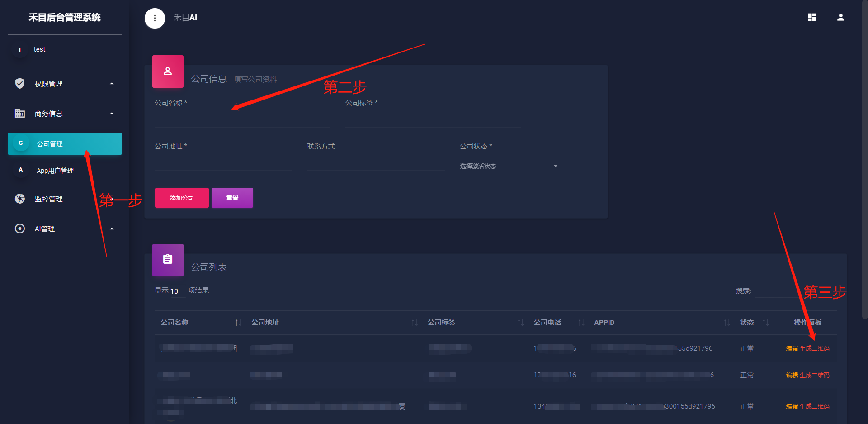
Task: Click the circle target icon for AI管理
Action: coord(20,229)
